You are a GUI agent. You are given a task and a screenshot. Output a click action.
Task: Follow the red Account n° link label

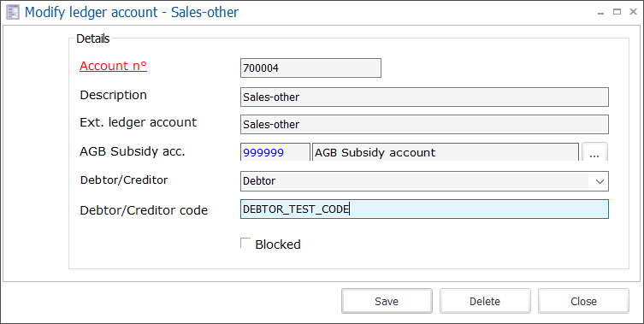point(114,66)
